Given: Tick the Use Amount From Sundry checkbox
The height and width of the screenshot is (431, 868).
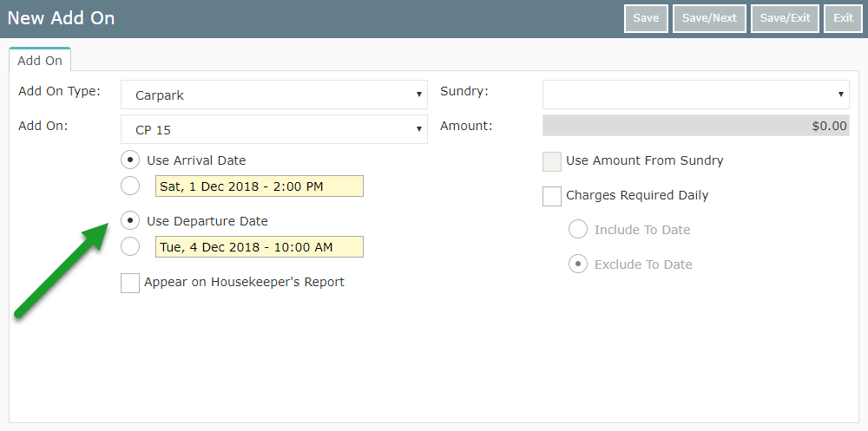Looking at the screenshot, I should pyautogui.click(x=552, y=161).
